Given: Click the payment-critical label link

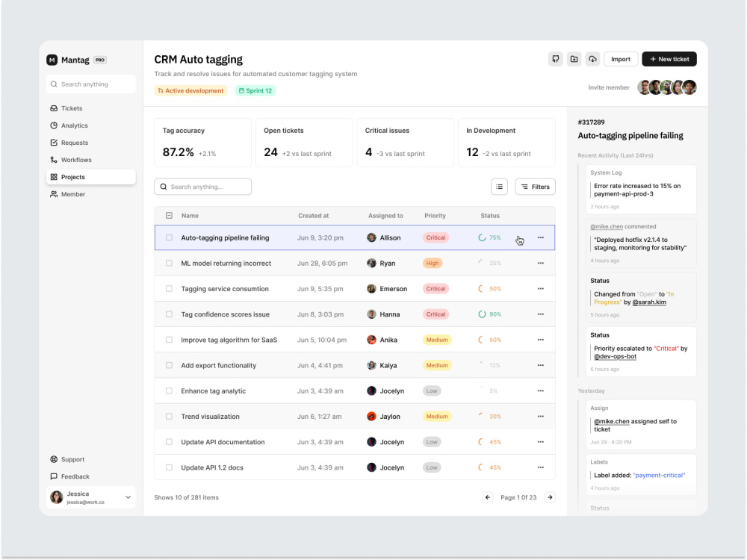Looking at the screenshot, I should point(660,475).
